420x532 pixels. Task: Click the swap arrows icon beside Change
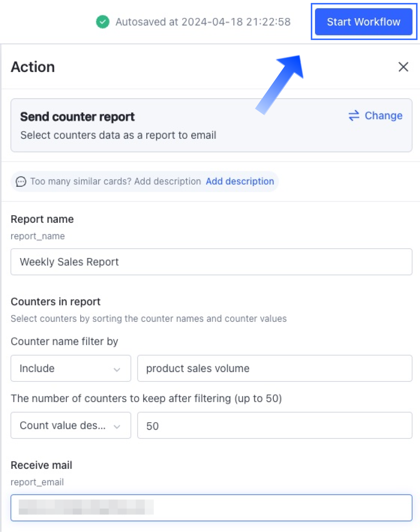(x=354, y=115)
